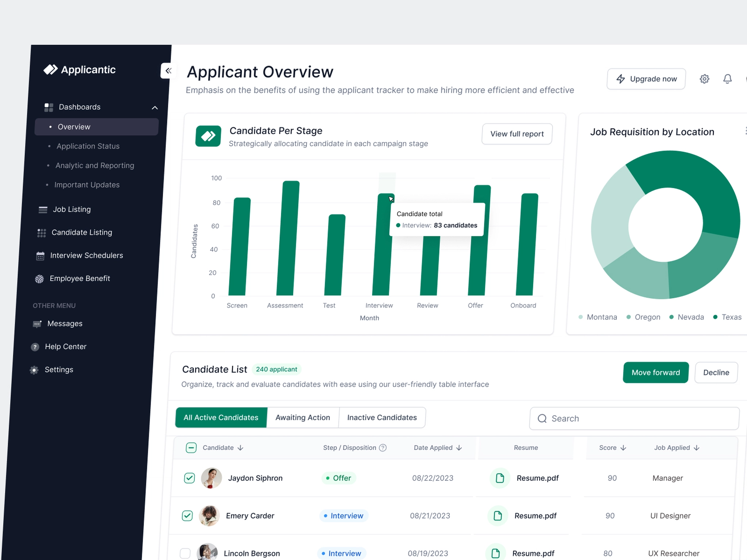
Task: Open Important Updates page
Action: coord(87,185)
